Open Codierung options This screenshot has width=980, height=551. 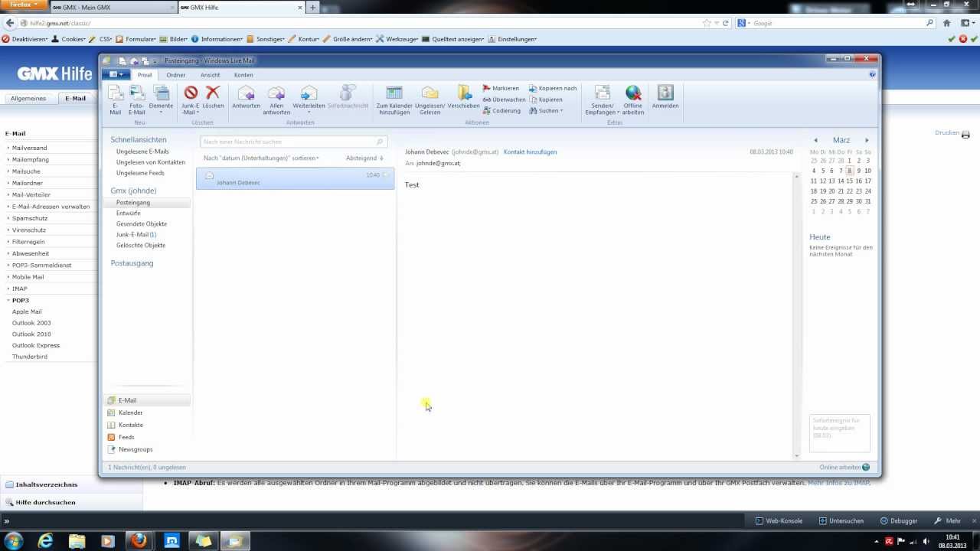click(501, 110)
